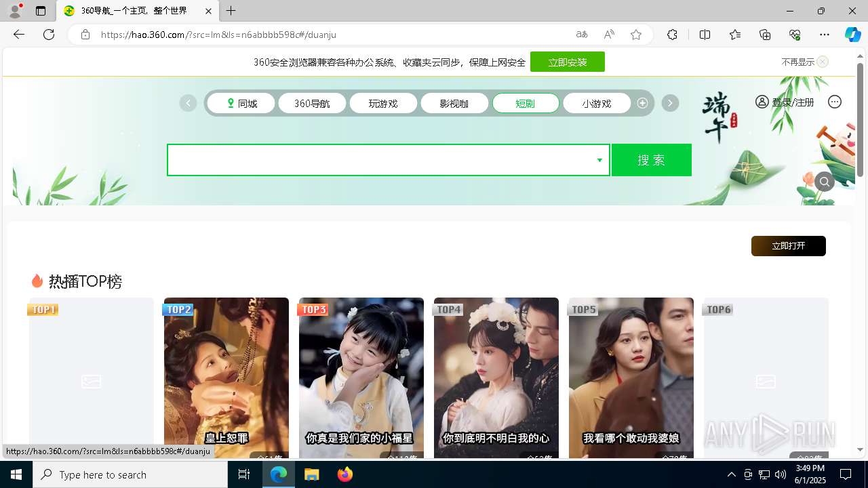This screenshot has width=868, height=488.
Task: Open File Explorer from taskbar
Action: pyautogui.click(x=311, y=474)
